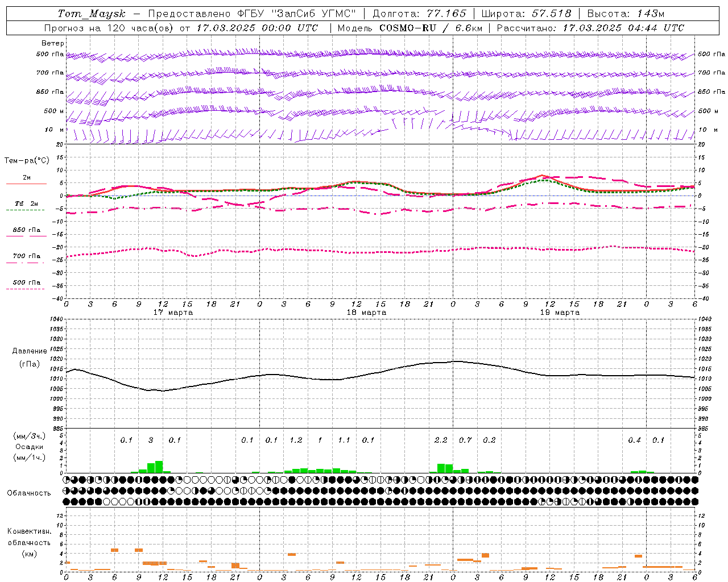Click the 18 марта date label
728x582 pixels.
(366, 313)
